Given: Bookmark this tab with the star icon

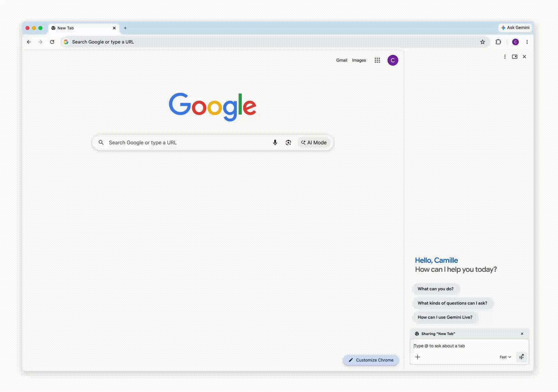Looking at the screenshot, I should click(x=482, y=42).
